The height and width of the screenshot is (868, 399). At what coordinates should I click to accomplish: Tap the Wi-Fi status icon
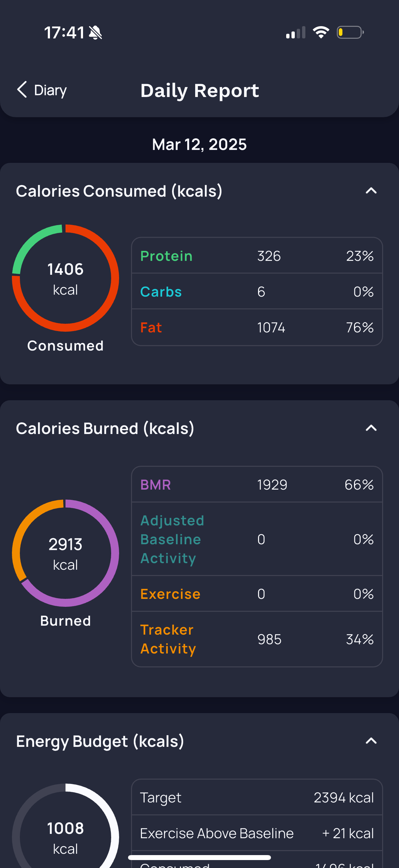(x=321, y=32)
